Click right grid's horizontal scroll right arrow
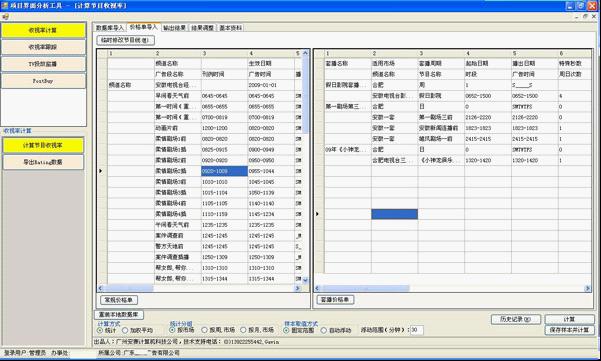 pyautogui.click(x=588, y=288)
